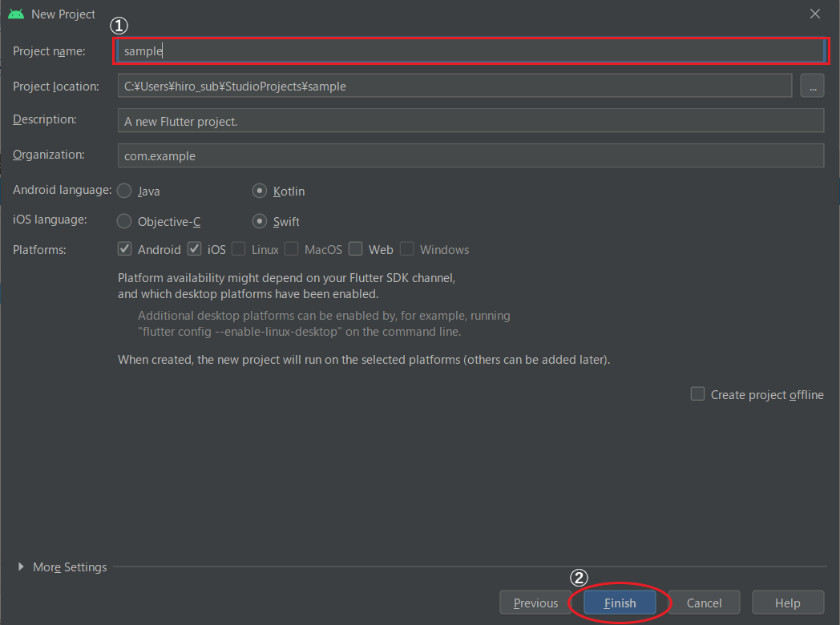Image resolution: width=840 pixels, height=625 pixels.
Task: Enable the MacOS platform checkbox
Action: (292, 249)
